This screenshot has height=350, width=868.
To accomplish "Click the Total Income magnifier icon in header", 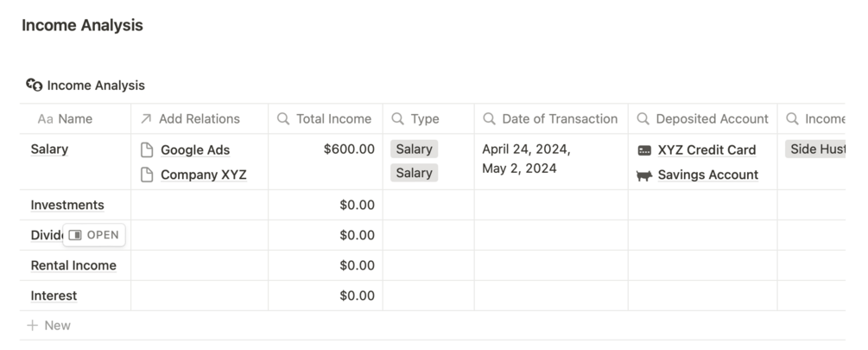I will pos(283,119).
